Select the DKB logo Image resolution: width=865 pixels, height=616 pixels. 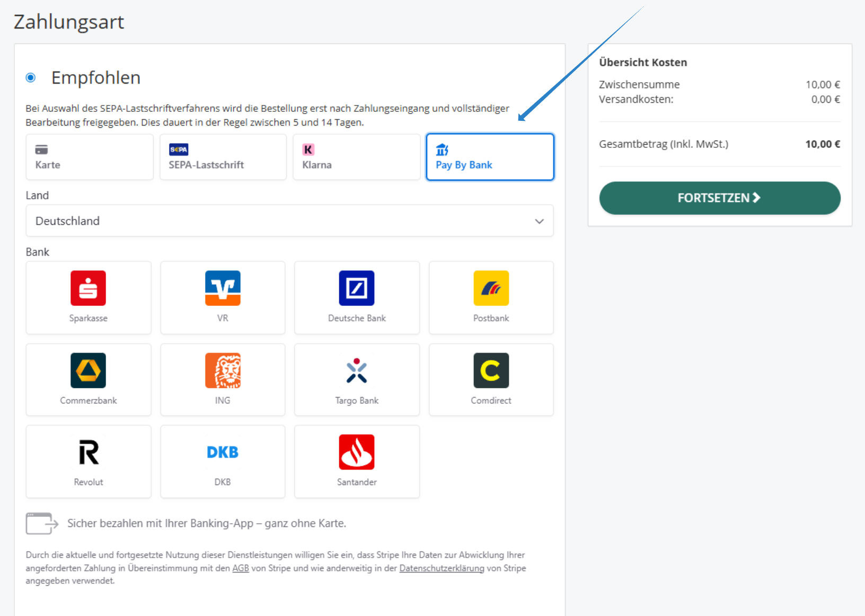[223, 452]
